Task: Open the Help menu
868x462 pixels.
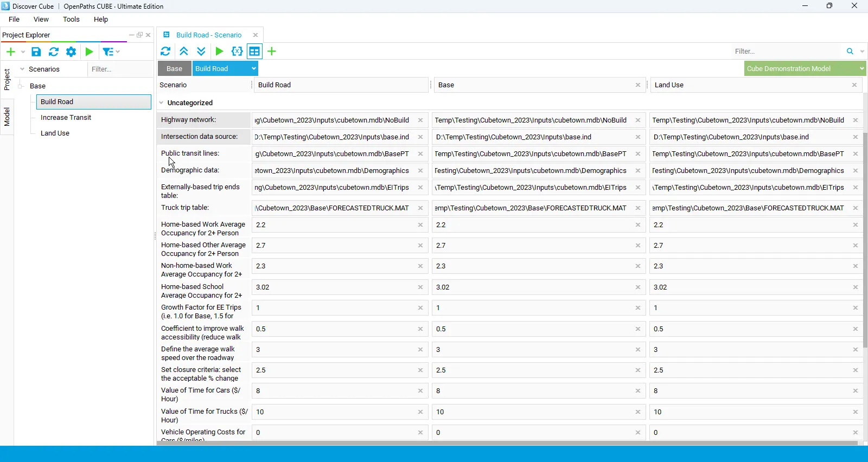Action: coord(101,20)
